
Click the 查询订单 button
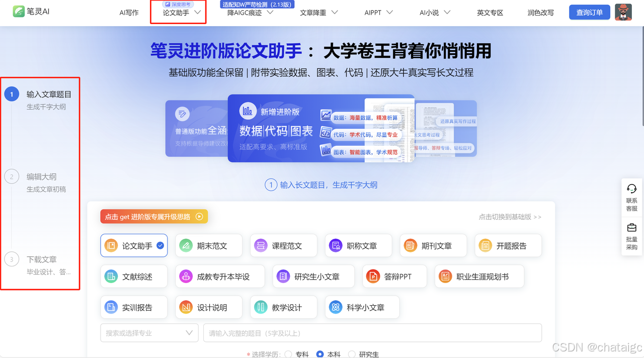coord(590,13)
